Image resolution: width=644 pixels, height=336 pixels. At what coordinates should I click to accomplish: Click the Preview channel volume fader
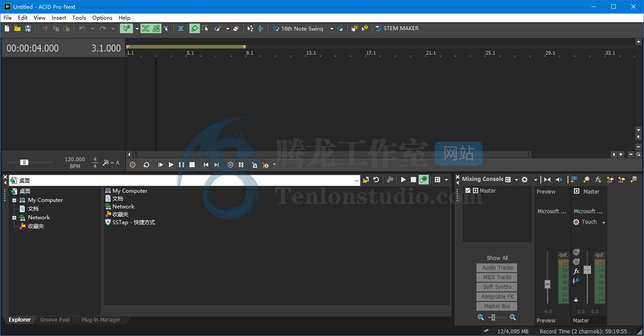tap(547, 284)
